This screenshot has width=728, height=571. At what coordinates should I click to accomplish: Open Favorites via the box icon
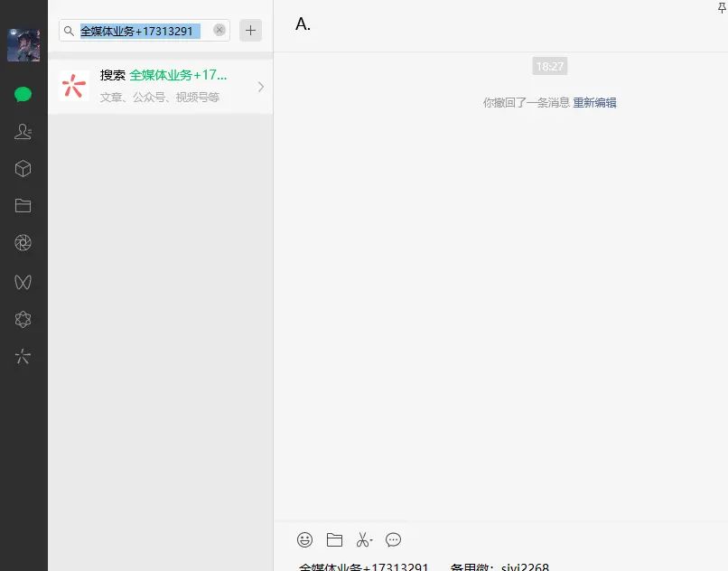23,168
